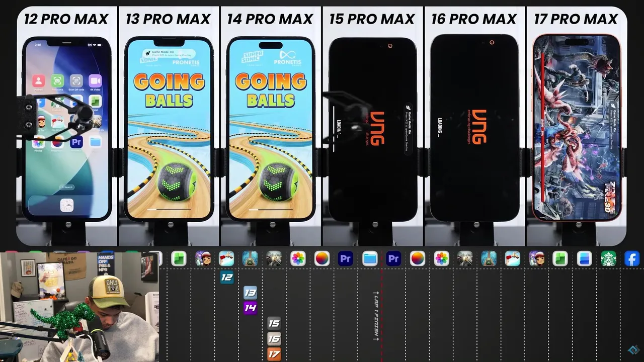This screenshot has height=362, width=644.
Task: Select Subway Surfers icon before lap finish line
Action: pos(203,258)
